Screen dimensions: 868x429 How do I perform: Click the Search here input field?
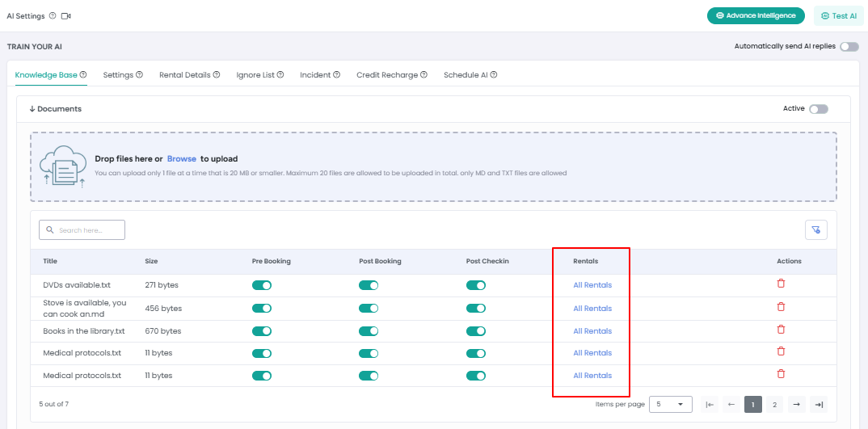(82, 229)
